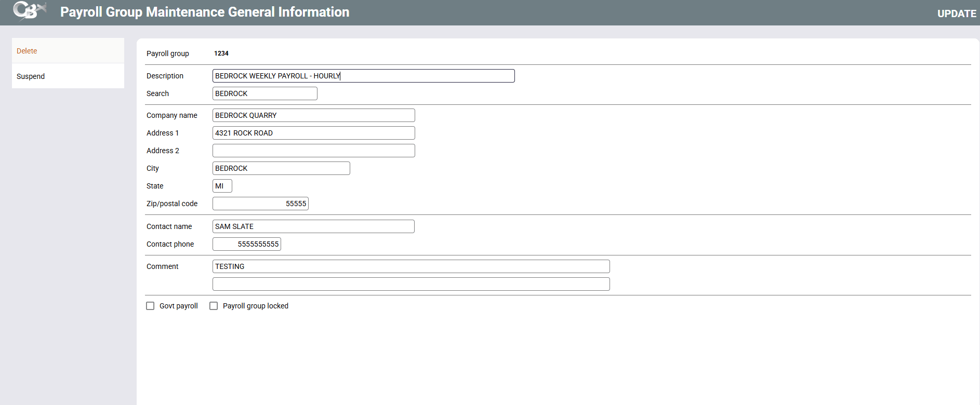This screenshot has width=980, height=405.
Task: Click the UPDATE button in header
Action: 956,14
